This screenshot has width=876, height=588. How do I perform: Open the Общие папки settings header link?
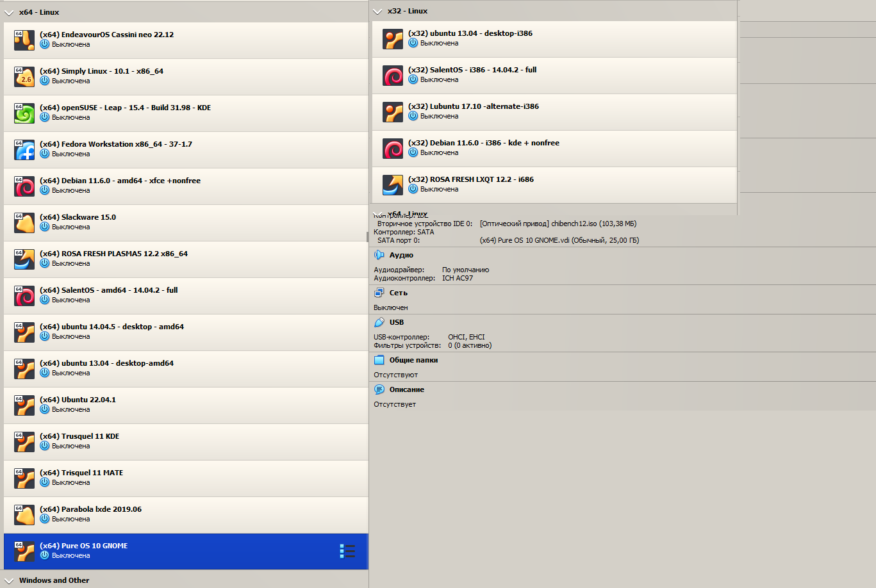click(413, 360)
